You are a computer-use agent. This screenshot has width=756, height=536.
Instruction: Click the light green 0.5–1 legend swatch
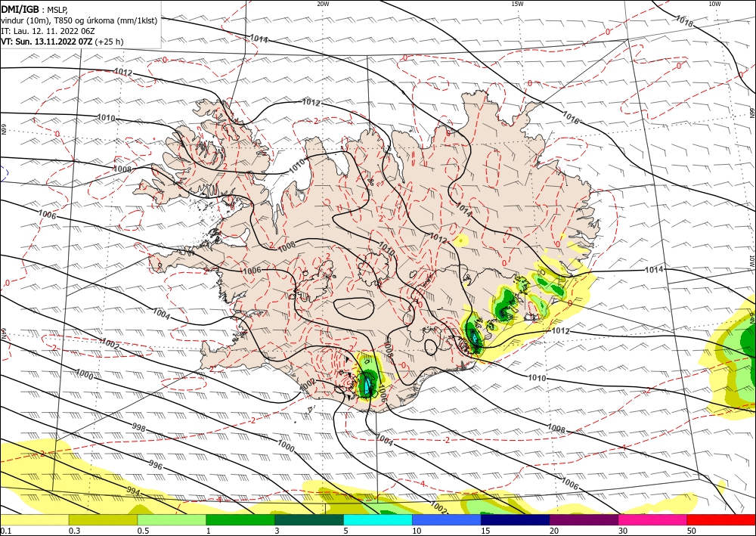[x=172, y=519]
